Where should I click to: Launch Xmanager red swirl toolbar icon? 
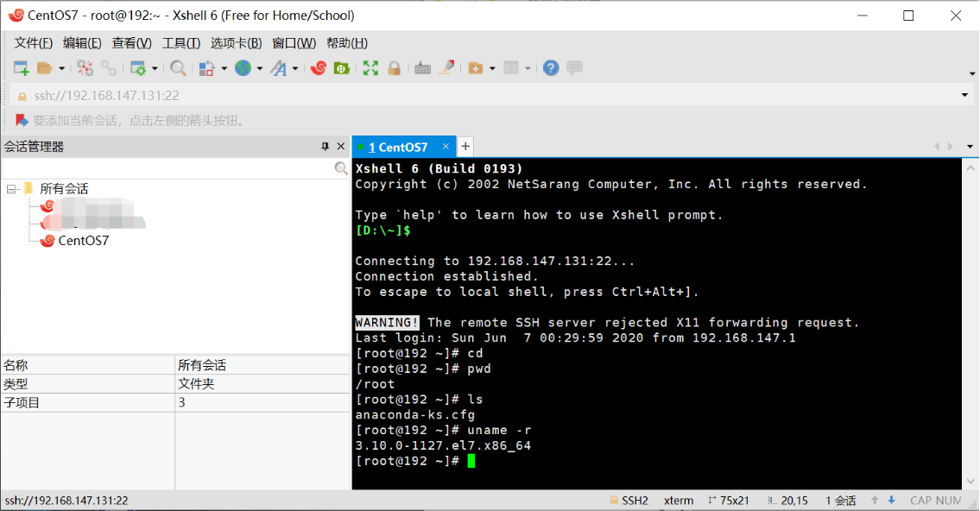pyautogui.click(x=319, y=68)
